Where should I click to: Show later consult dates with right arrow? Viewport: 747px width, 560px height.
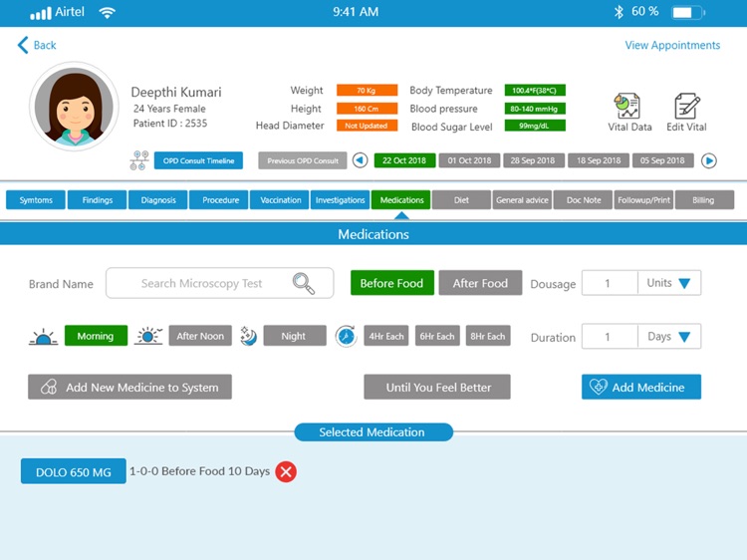tap(709, 160)
